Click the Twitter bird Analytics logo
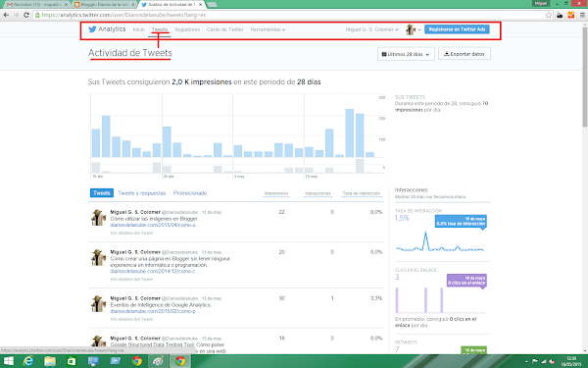The image size is (588, 368). tap(107, 29)
